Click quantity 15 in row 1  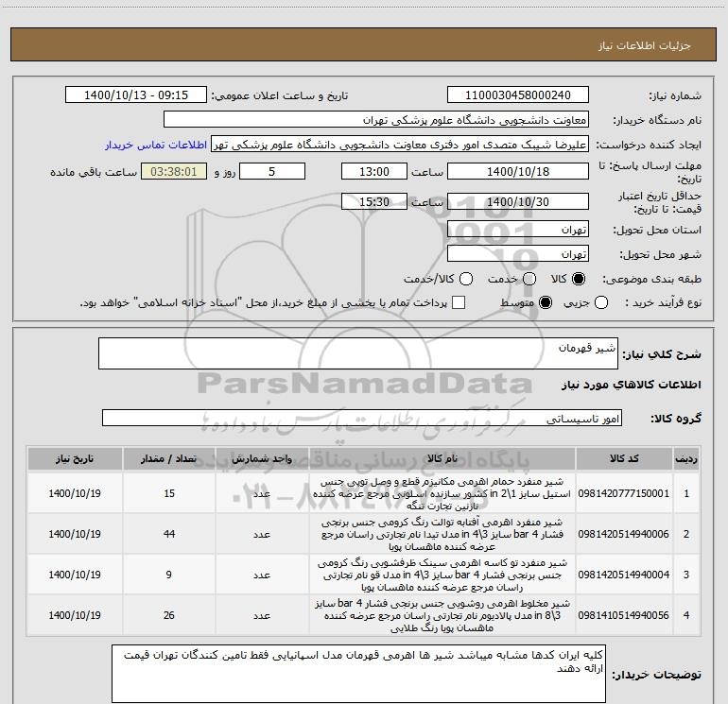tap(169, 494)
